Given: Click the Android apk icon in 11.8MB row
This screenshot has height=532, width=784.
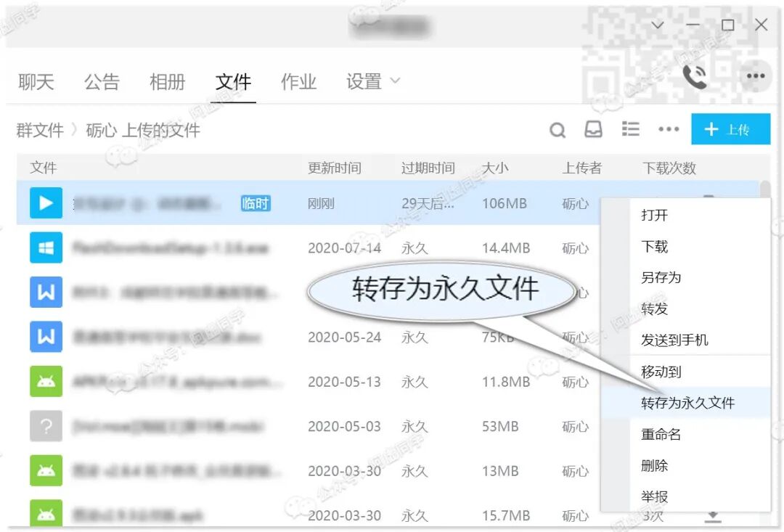Looking at the screenshot, I should tap(46, 382).
